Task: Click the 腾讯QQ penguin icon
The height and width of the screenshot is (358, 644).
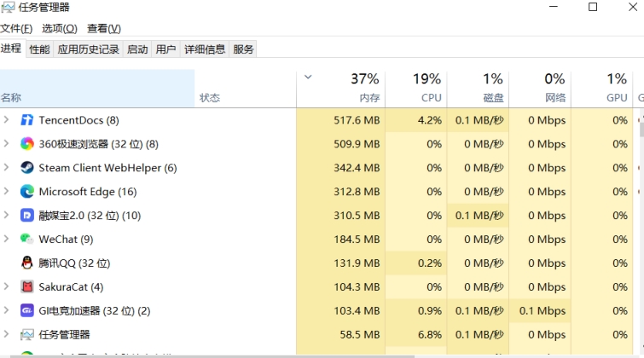Action: click(27, 263)
